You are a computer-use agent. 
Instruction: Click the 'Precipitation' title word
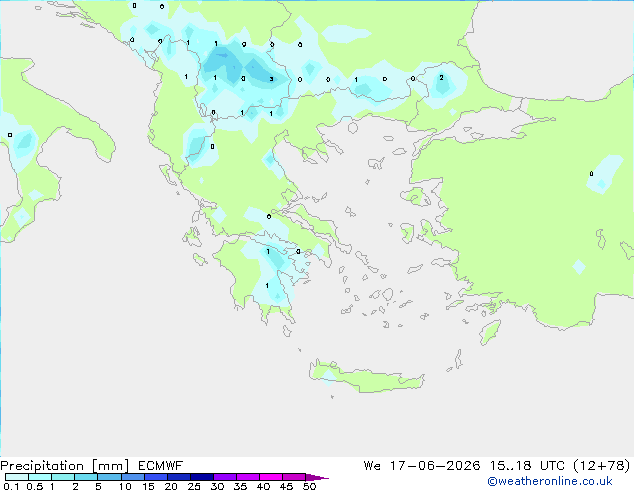point(42,466)
